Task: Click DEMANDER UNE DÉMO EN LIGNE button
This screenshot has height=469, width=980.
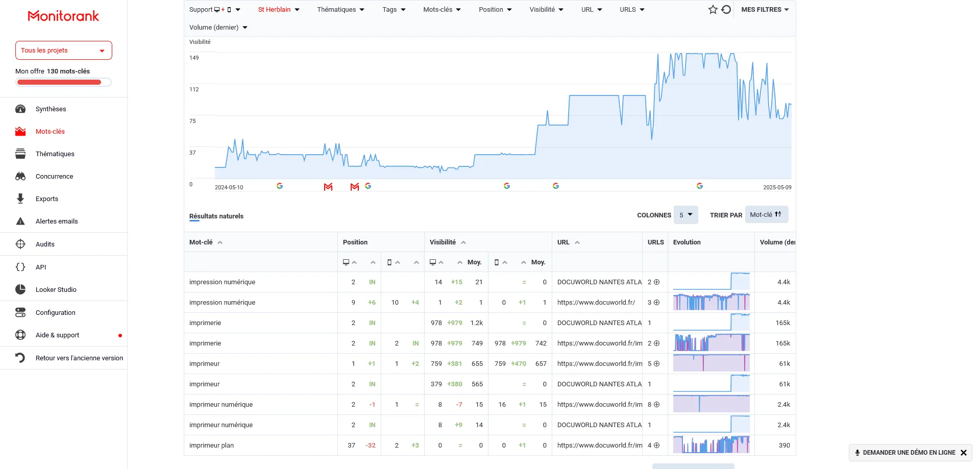Action: (909, 453)
